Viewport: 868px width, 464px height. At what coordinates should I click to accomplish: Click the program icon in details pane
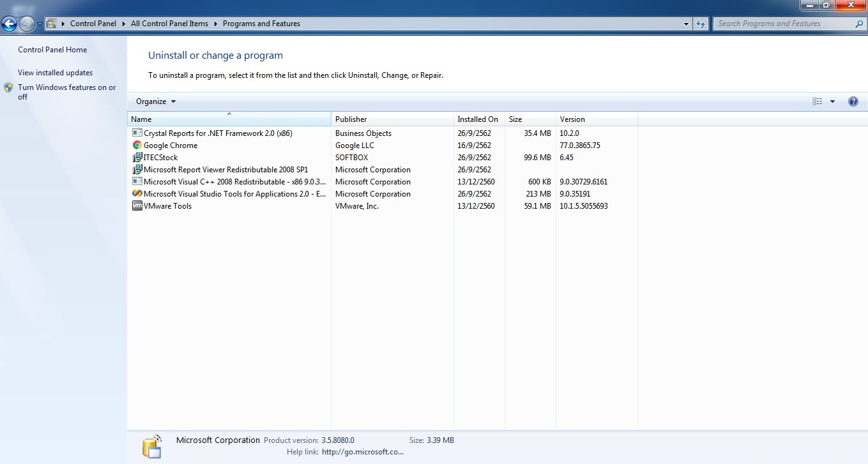[x=152, y=447]
